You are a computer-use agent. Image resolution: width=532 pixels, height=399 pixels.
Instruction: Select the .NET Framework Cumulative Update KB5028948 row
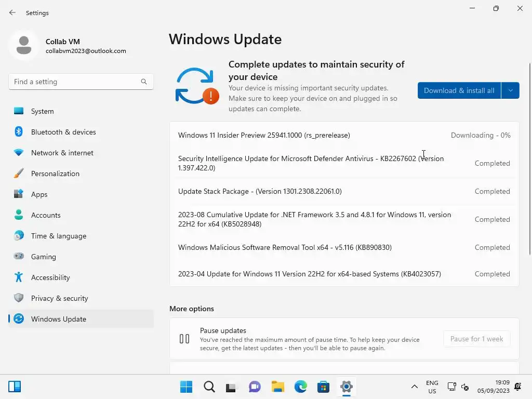click(x=344, y=220)
